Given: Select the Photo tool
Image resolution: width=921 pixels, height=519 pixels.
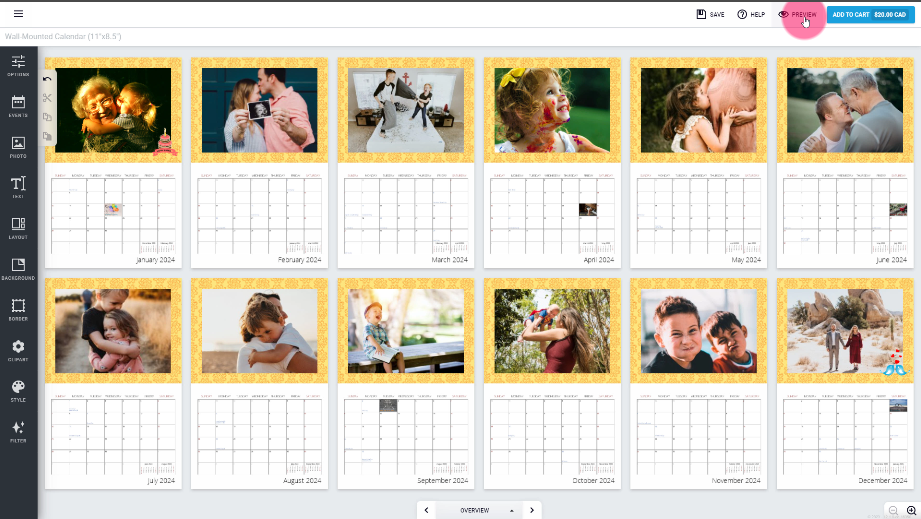Looking at the screenshot, I should coord(18,147).
